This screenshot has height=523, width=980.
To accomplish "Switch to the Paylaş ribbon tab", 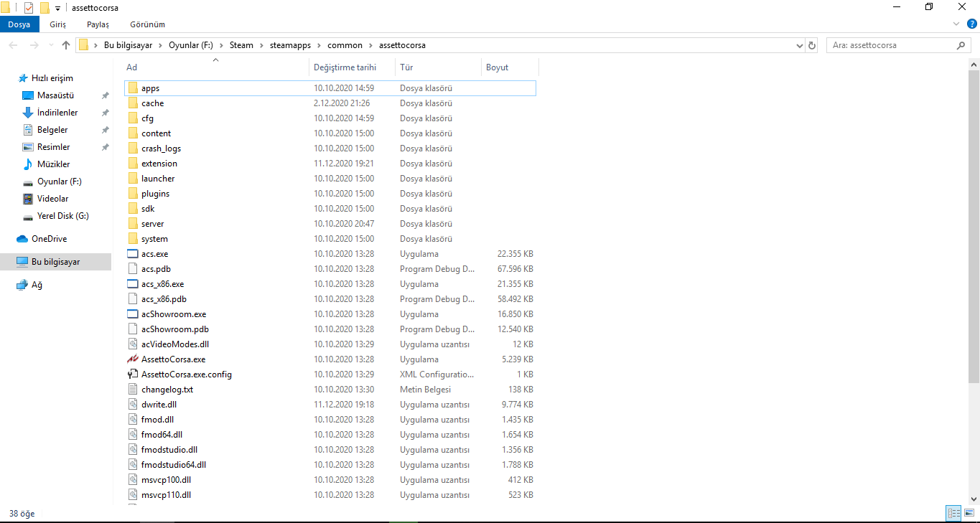I will 98,24.
